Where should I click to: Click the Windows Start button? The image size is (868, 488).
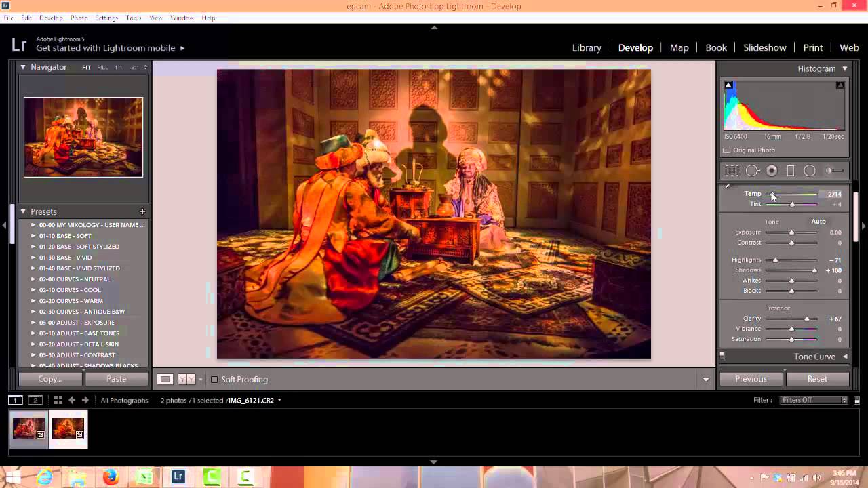13,477
